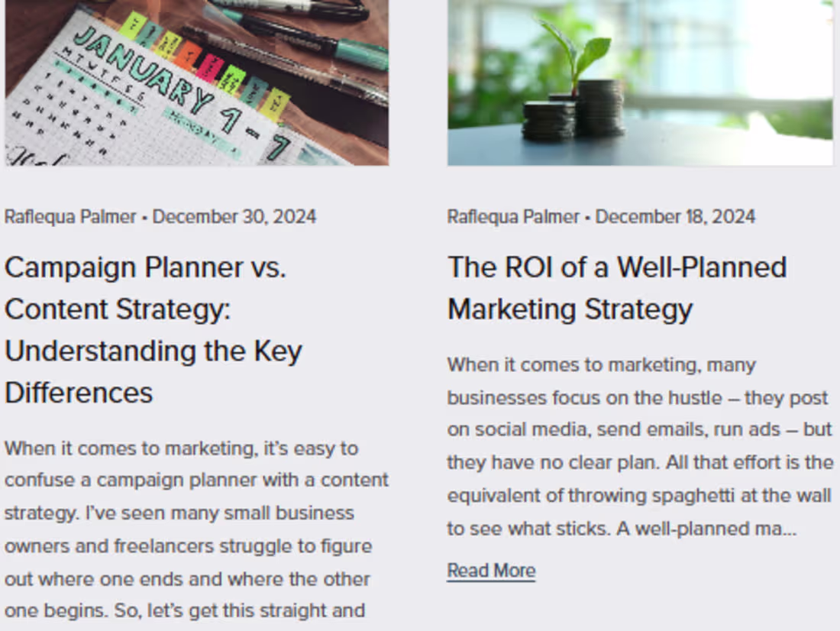This screenshot has height=631, width=840.
Task: Click the December 18, 2024 date
Action: click(676, 216)
